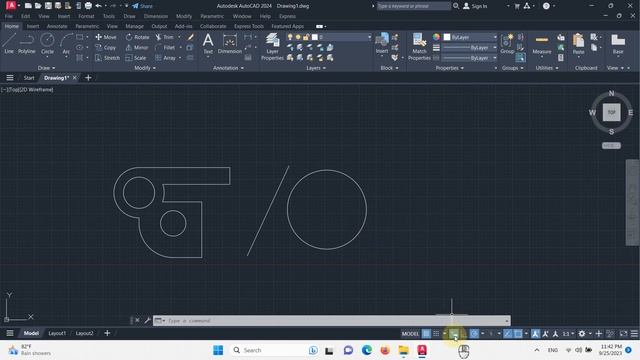Expand the Properties panel
Screen dimensions: 640x360
[449, 68]
